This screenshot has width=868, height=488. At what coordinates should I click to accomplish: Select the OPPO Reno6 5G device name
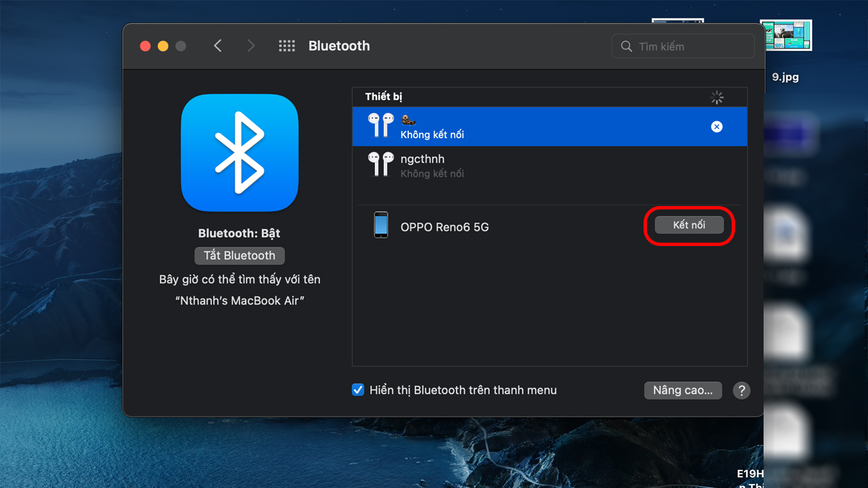click(x=445, y=227)
